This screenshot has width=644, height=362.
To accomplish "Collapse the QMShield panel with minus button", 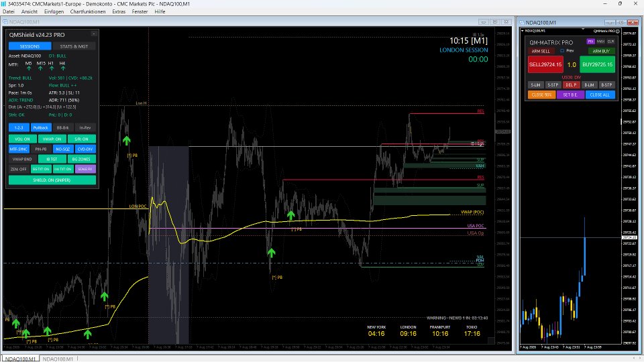I will tap(94, 34).
